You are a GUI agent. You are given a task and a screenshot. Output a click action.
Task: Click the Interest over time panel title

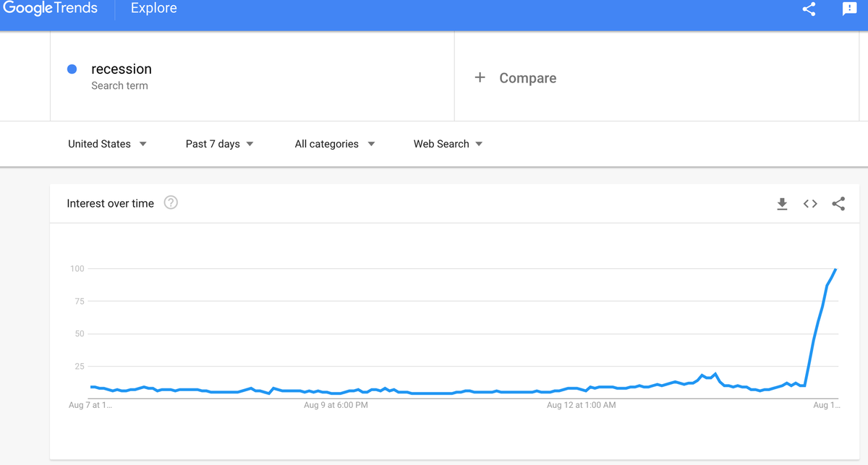[110, 203]
